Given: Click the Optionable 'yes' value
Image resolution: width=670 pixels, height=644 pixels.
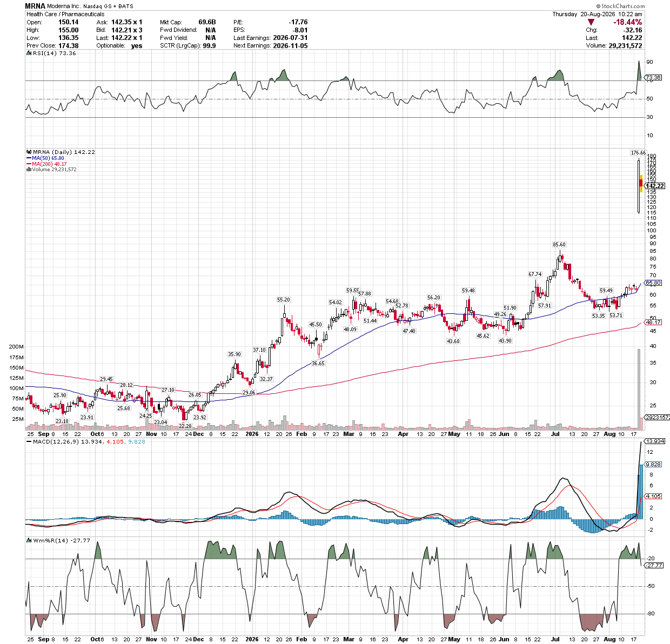Looking at the screenshot, I should [x=137, y=46].
